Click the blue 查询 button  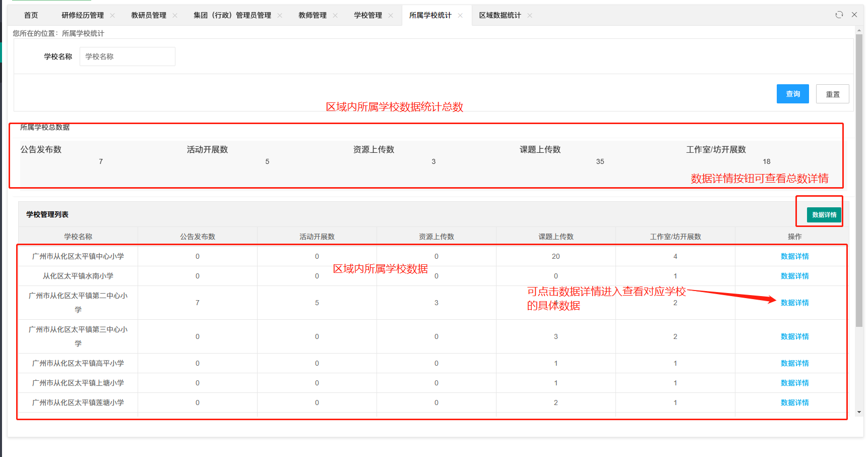[793, 94]
